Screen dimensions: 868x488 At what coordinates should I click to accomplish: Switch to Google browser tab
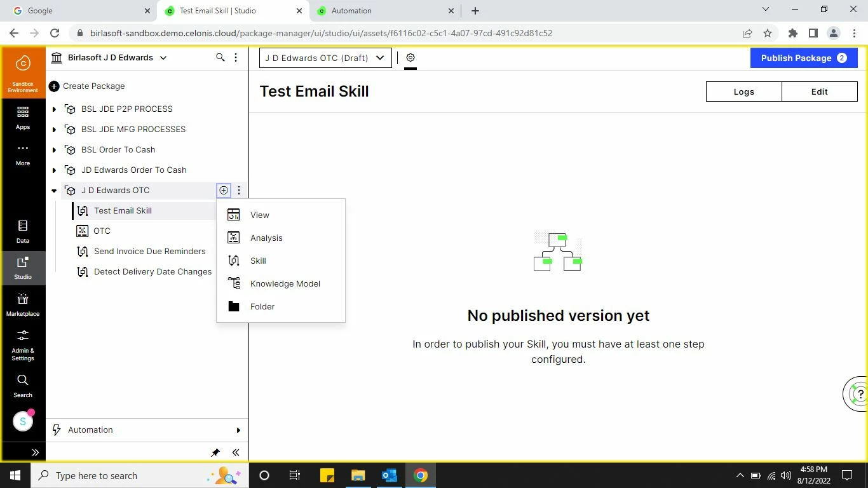click(x=82, y=11)
